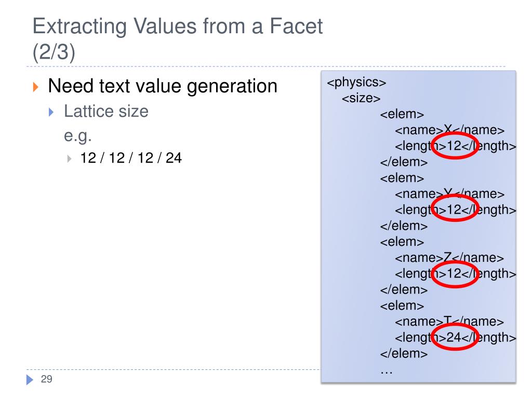Click the red circle around X length 12

coord(455,145)
